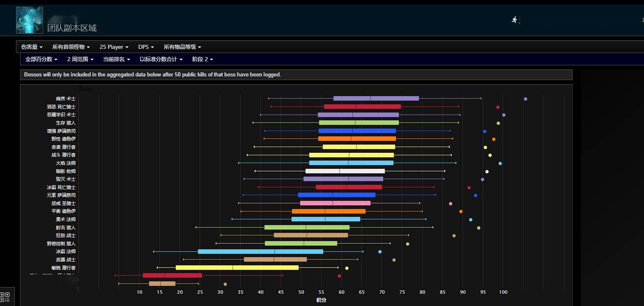Viewport: 644px width, 306px height.
Task: Select the 敏锐 潜行者 row label
Action: tap(64, 268)
